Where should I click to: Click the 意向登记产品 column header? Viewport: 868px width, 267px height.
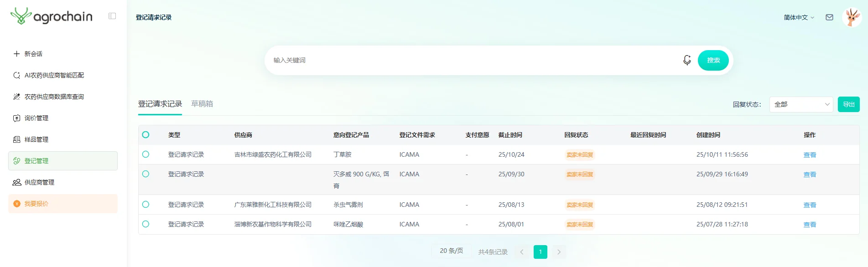point(351,135)
